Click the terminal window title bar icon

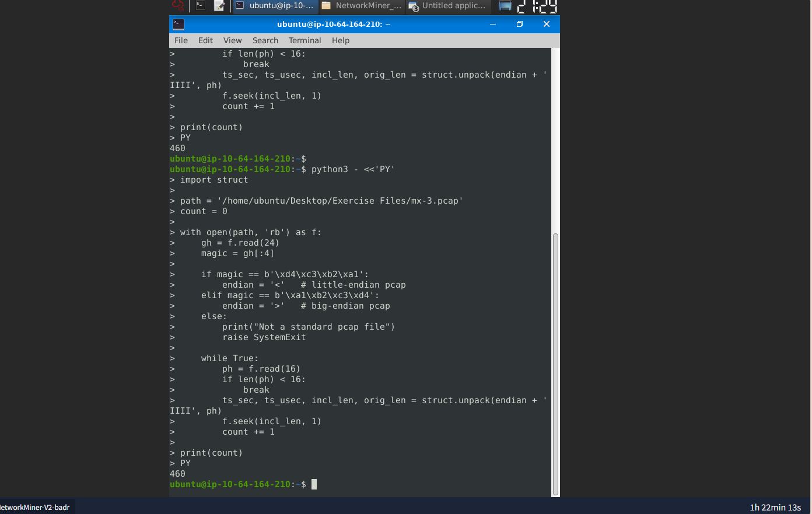(179, 24)
